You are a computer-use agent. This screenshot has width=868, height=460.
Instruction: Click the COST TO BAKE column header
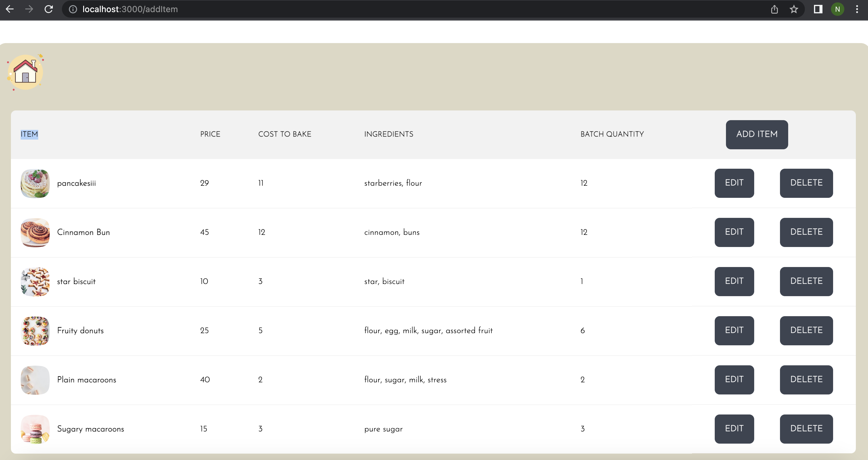click(x=285, y=134)
